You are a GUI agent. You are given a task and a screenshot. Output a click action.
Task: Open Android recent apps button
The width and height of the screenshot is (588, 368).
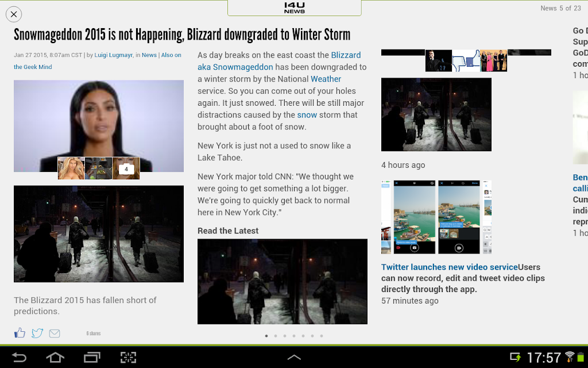pyautogui.click(x=92, y=357)
